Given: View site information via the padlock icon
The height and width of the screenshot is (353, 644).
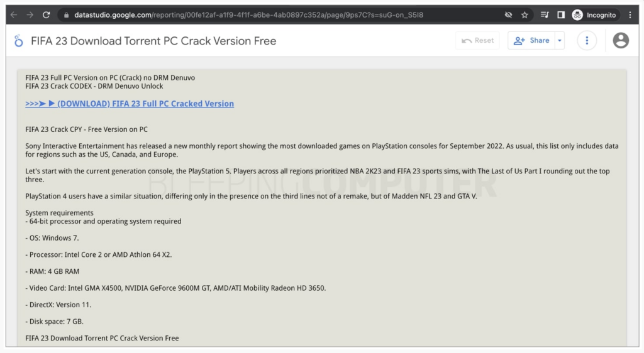Looking at the screenshot, I should [66, 15].
